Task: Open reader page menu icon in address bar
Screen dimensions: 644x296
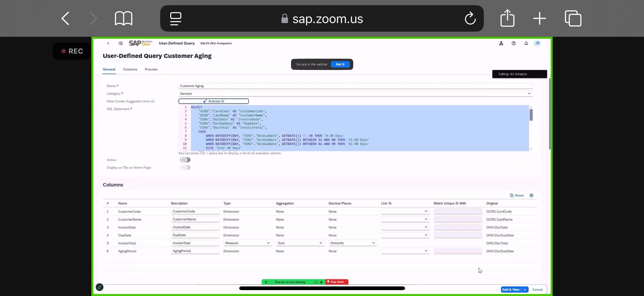Action: 176,18
